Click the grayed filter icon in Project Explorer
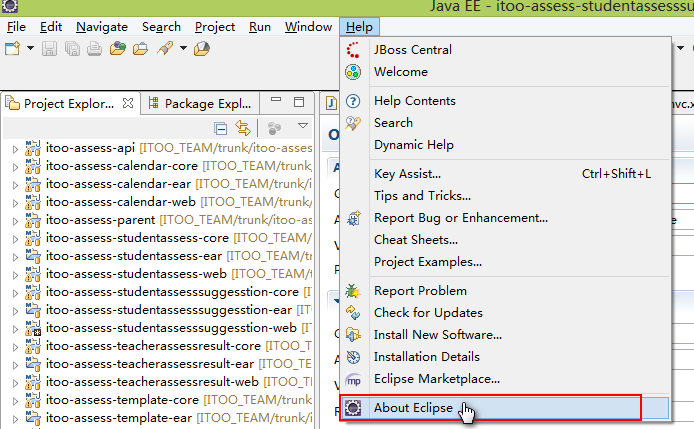This screenshot has width=694, height=429. coord(274,128)
